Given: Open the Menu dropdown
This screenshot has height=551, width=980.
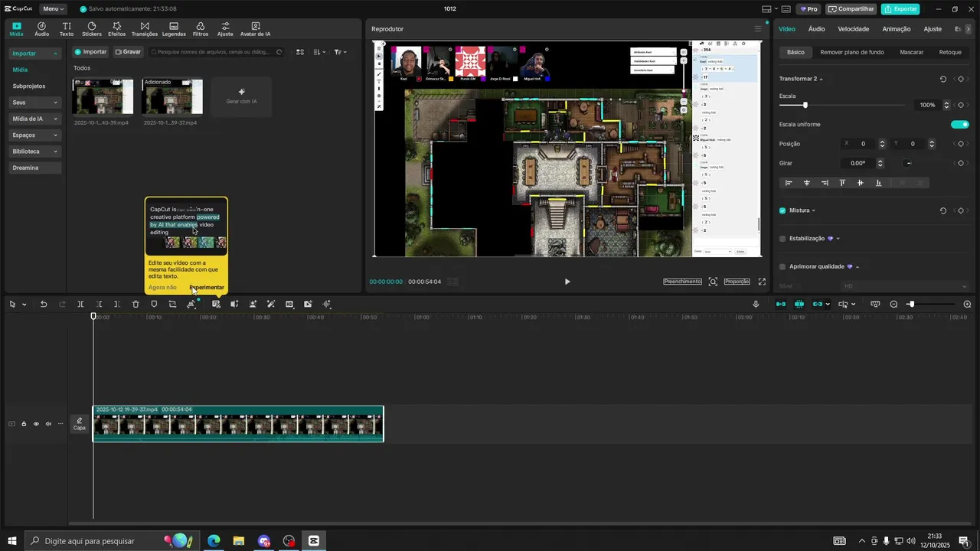Looking at the screenshot, I should [x=53, y=9].
